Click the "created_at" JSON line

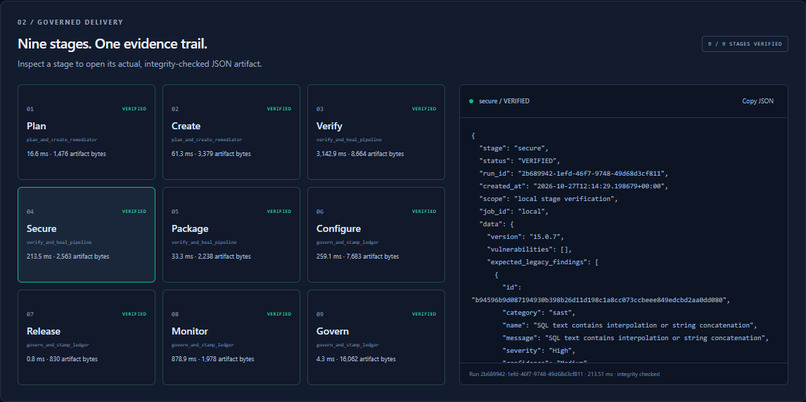574,186
